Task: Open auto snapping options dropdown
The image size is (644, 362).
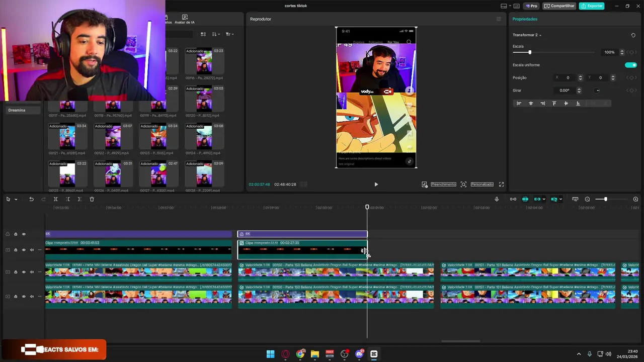Action: pos(544,199)
